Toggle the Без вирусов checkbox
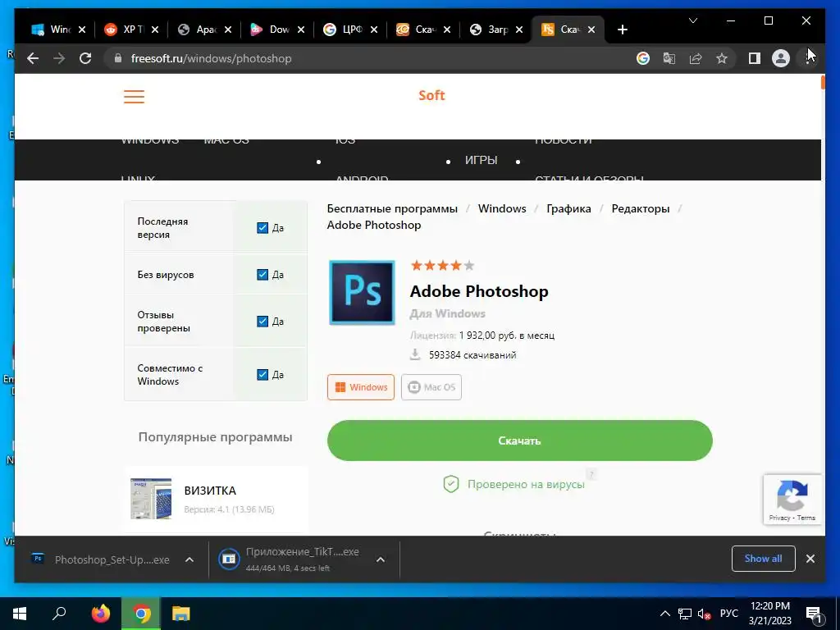This screenshot has width=840, height=630. (262, 274)
